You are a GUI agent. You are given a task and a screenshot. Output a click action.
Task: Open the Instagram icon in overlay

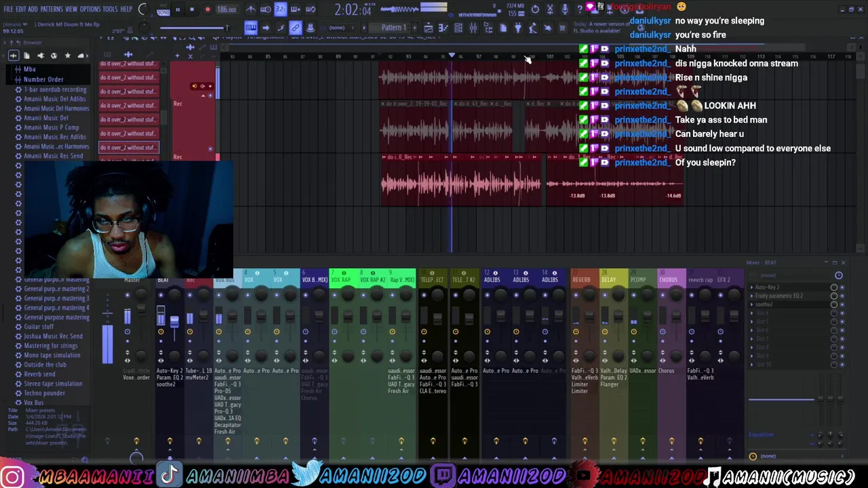click(x=12, y=476)
